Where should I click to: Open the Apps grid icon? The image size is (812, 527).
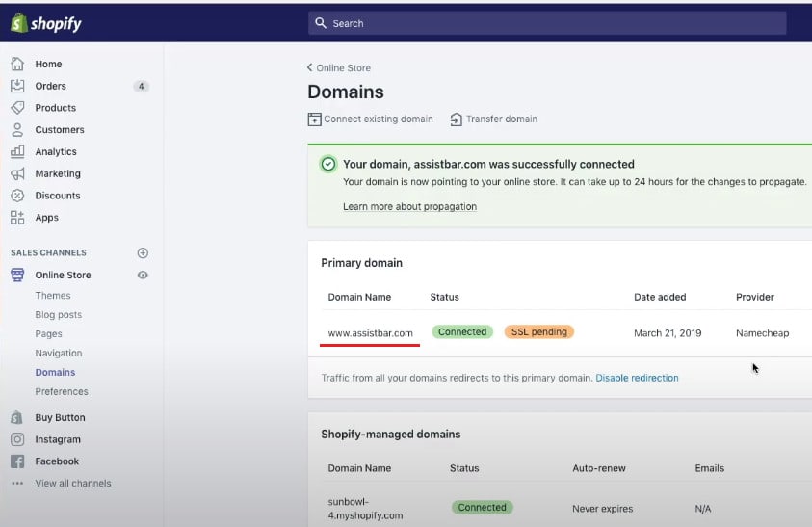(17, 218)
